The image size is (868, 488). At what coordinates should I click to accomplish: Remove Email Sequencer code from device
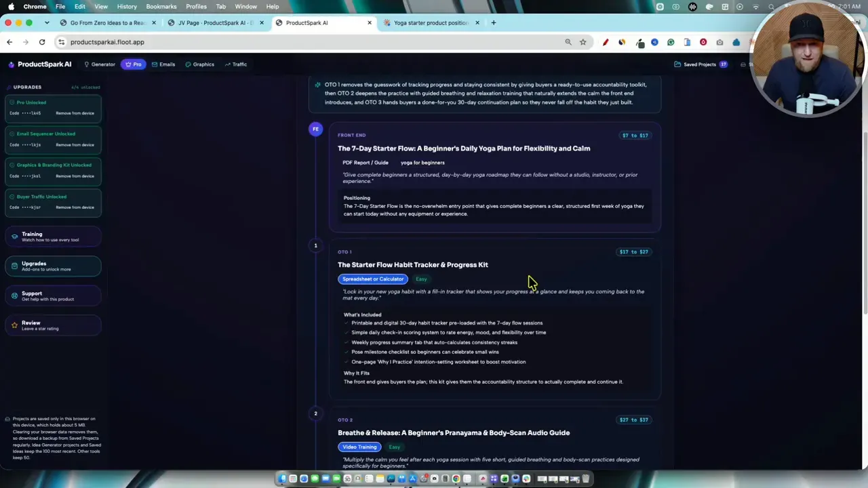click(x=75, y=144)
